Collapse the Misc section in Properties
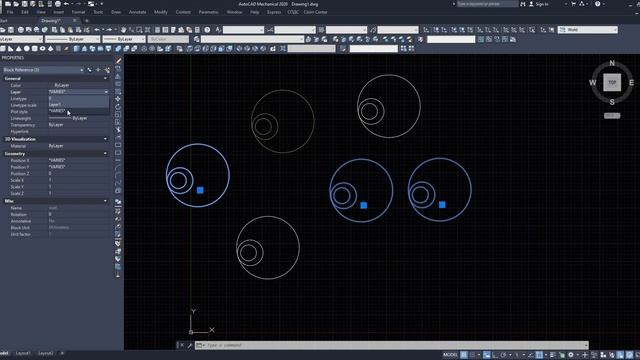Screen dimensions: 640x360 pyautogui.click(x=105, y=201)
